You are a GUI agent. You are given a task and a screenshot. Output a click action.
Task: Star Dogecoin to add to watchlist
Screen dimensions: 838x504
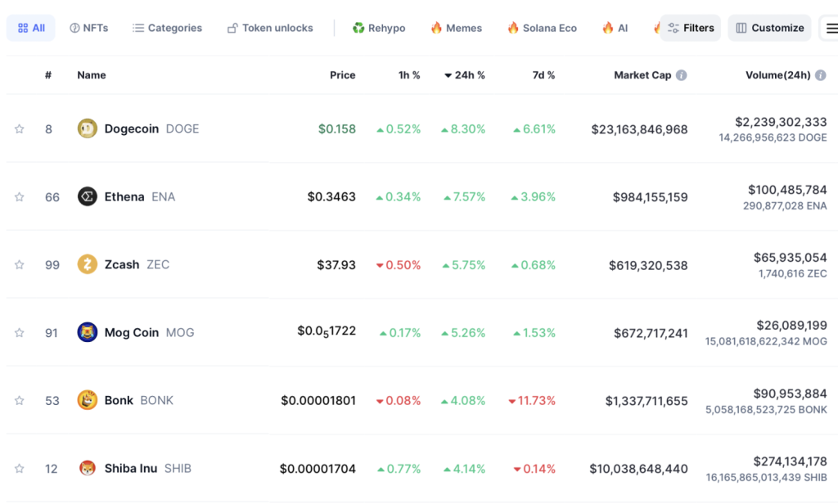20,128
